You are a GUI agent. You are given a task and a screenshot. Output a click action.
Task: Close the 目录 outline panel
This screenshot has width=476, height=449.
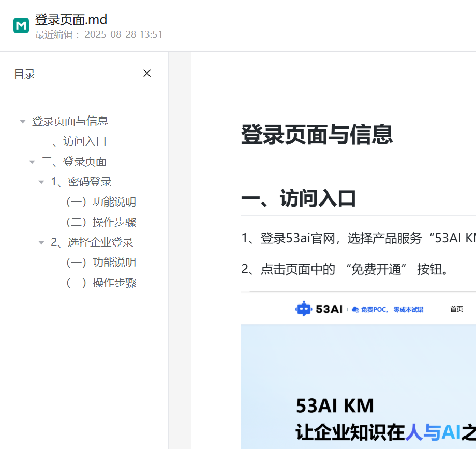[147, 74]
